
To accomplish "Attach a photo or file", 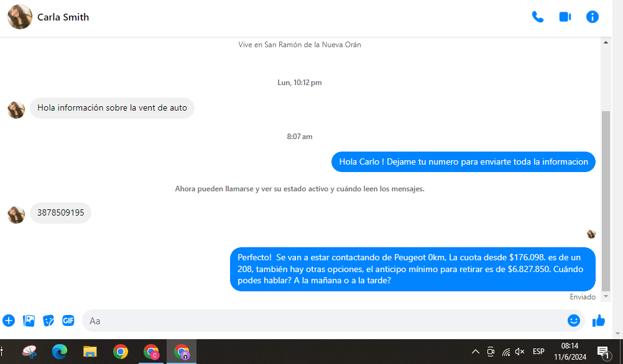I will 29,321.
